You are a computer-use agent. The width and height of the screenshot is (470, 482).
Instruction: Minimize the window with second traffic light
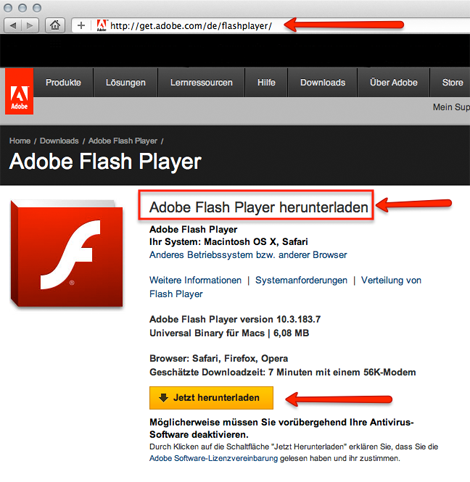pyautogui.click(x=22, y=8)
